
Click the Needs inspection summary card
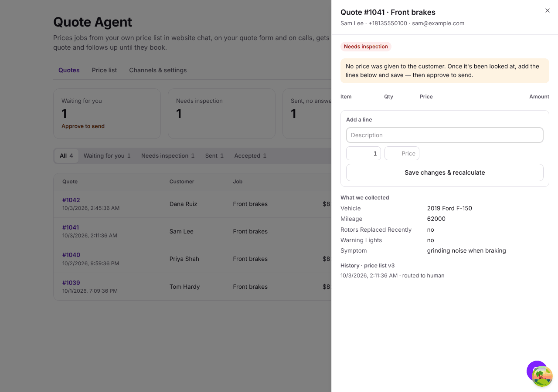tap(221, 114)
